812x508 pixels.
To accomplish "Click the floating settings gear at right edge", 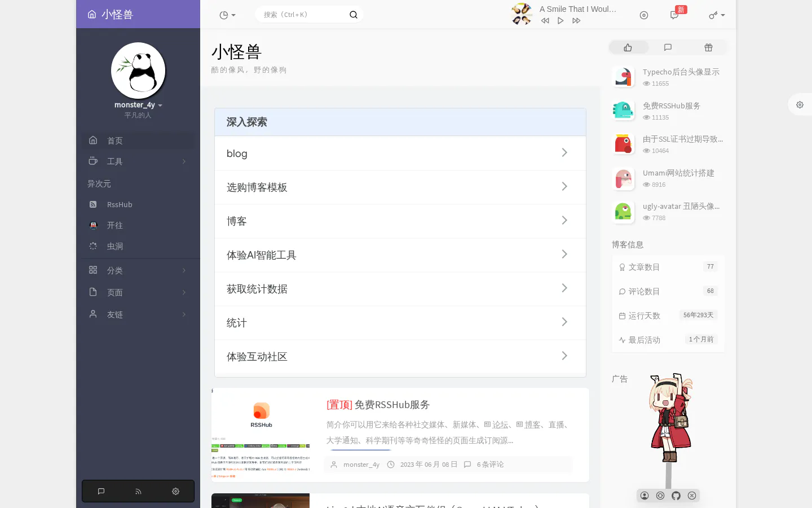I will pos(800,104).
